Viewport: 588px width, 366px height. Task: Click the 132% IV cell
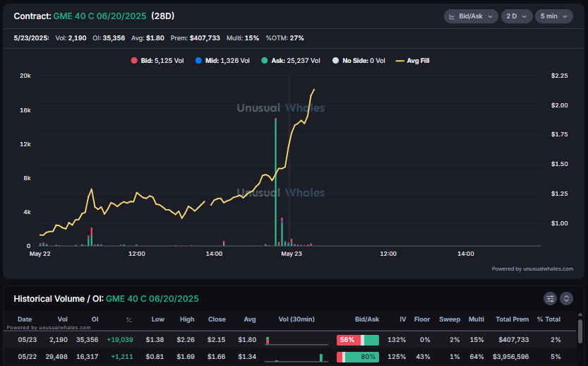coord(397,340)
